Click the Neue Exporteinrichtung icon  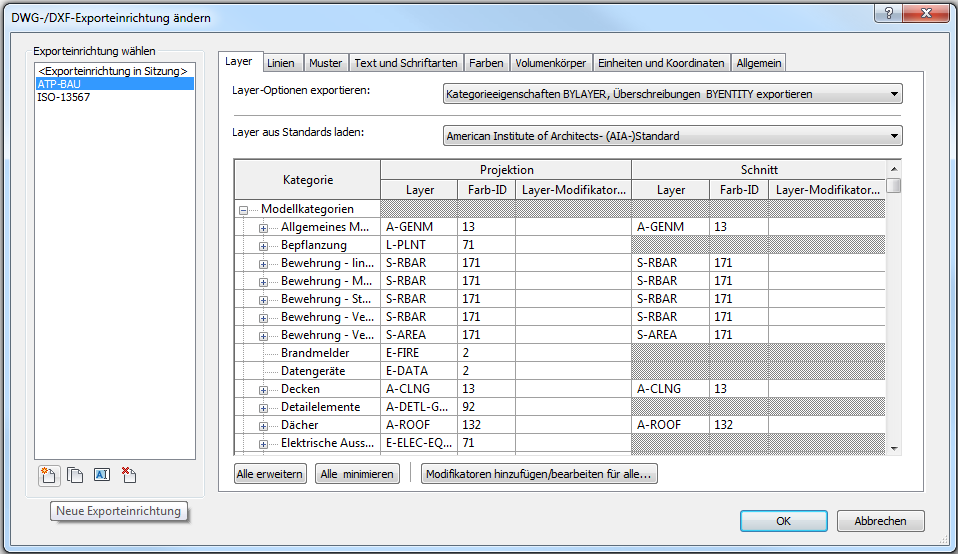point(47,475)
